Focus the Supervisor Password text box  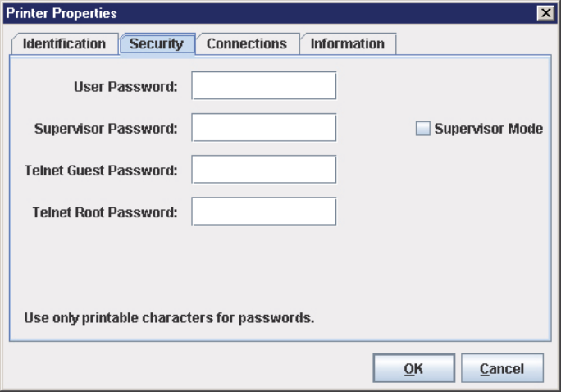click(263, 128)
